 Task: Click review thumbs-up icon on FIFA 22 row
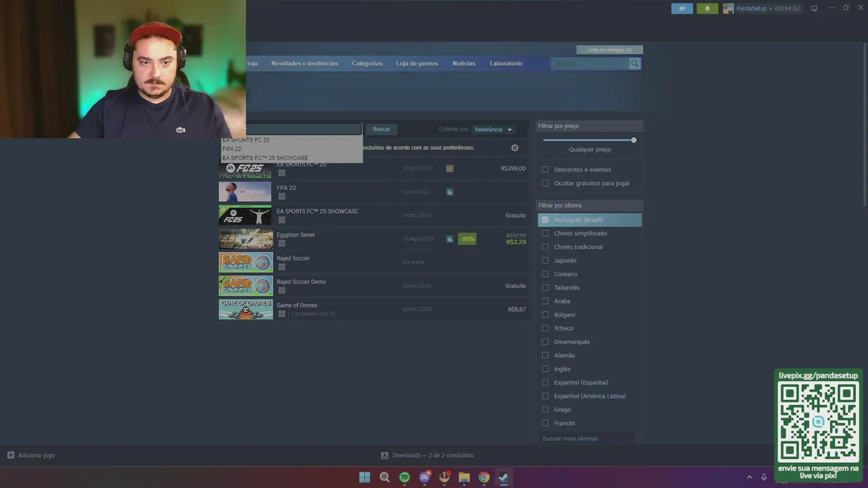tap(450, 192)
